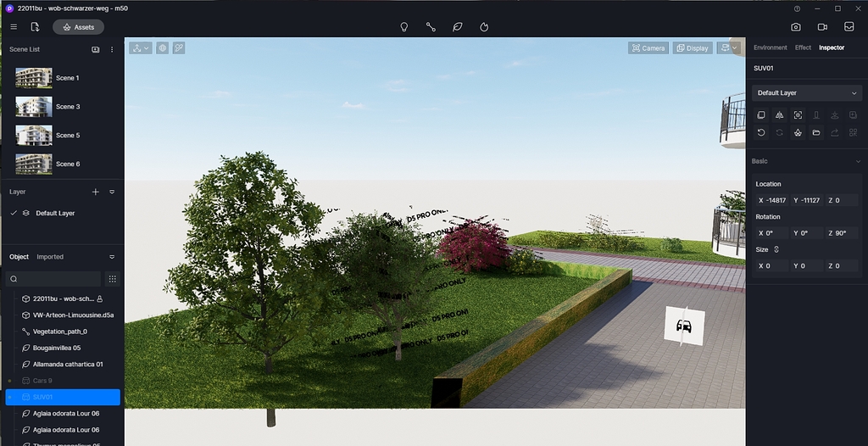Click the flame effects icon
This screenshot has height=446, width=868.
tap(484, 27)
